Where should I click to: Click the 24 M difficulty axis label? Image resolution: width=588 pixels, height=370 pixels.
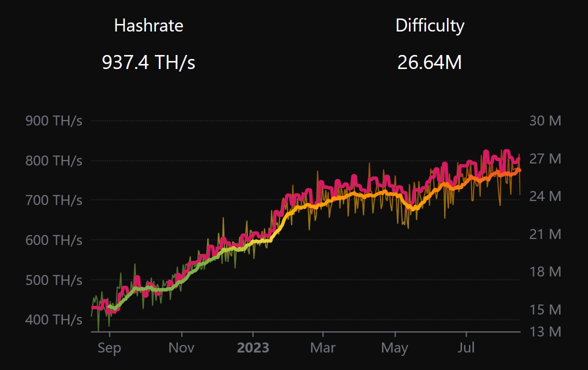point(545,196)
